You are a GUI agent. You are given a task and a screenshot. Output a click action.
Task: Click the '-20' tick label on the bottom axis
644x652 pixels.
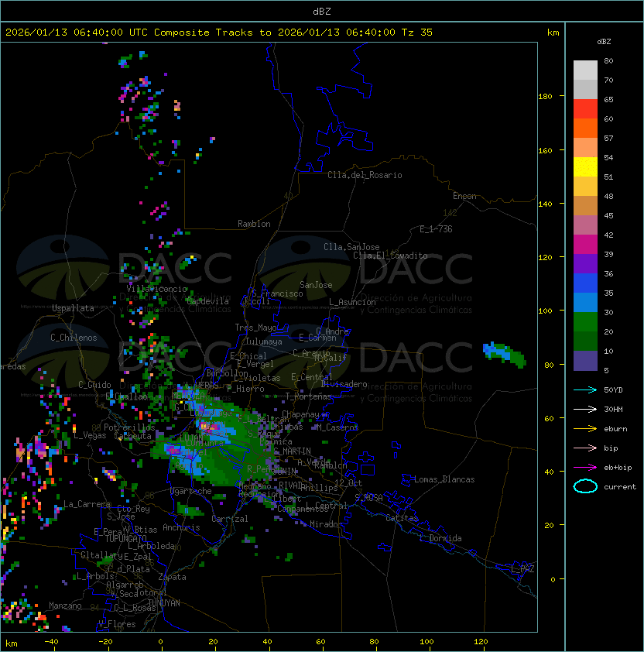105,642
